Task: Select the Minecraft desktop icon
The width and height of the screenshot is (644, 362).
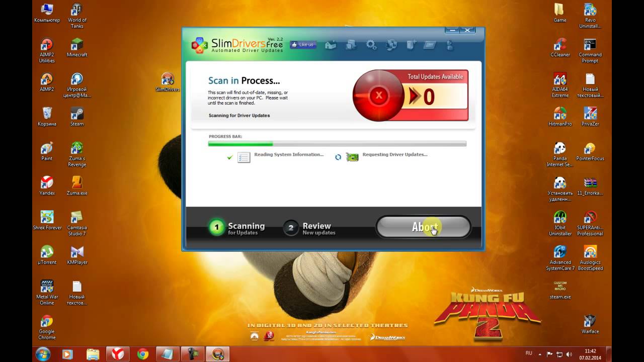Action: [x=77, y=48]
